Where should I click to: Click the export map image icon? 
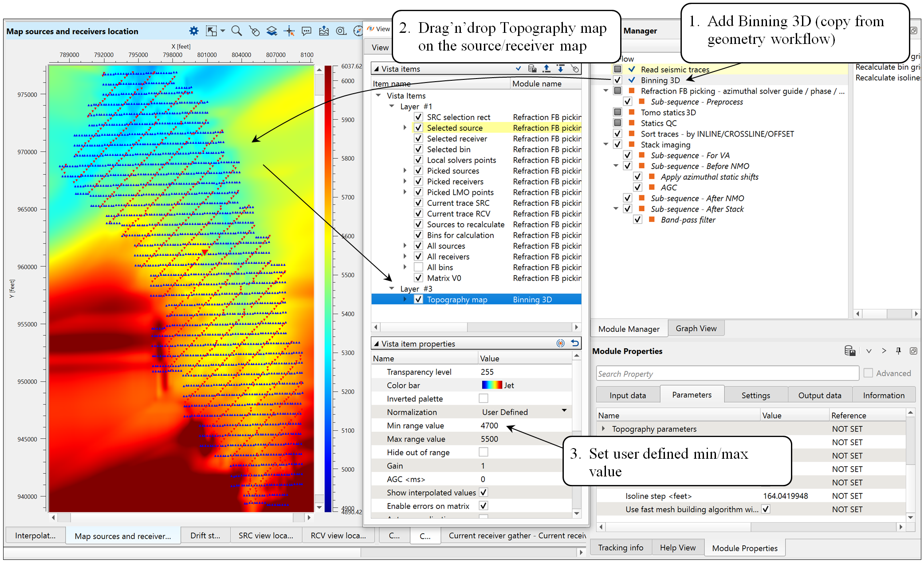324,31
